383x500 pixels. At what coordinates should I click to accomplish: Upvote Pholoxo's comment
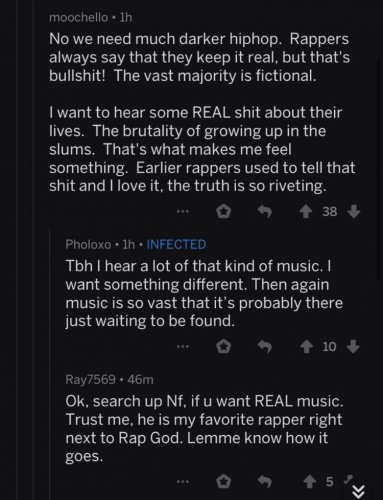306,347
